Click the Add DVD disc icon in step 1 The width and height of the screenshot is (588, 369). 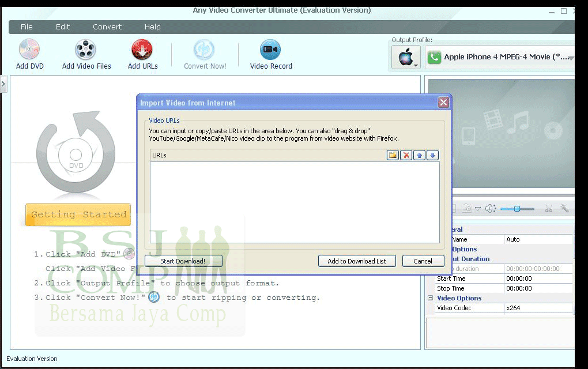click(x=129, y=254)
